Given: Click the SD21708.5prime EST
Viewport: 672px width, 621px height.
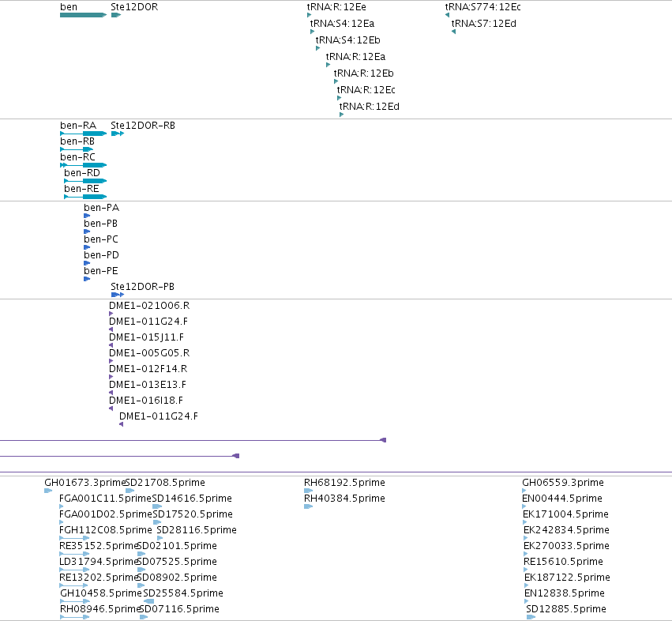Looking at the screenshot, I should pyautogui.click(x=130, y=491).
